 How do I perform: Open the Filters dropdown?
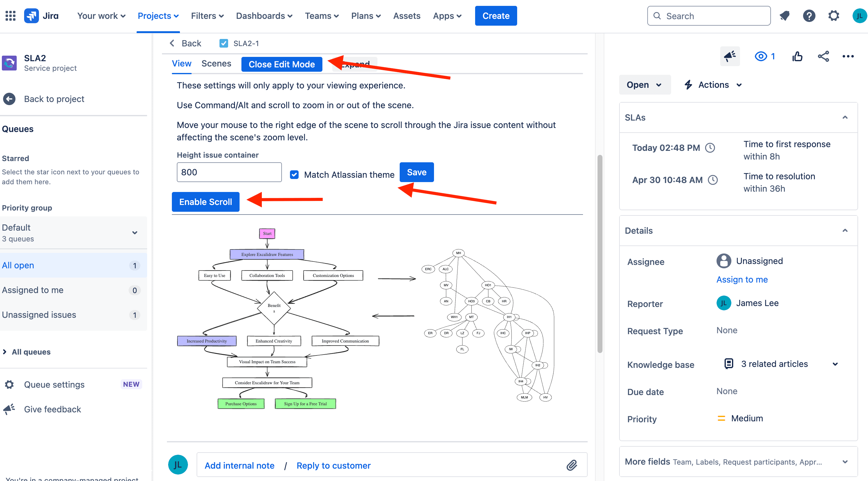(207, 15)
